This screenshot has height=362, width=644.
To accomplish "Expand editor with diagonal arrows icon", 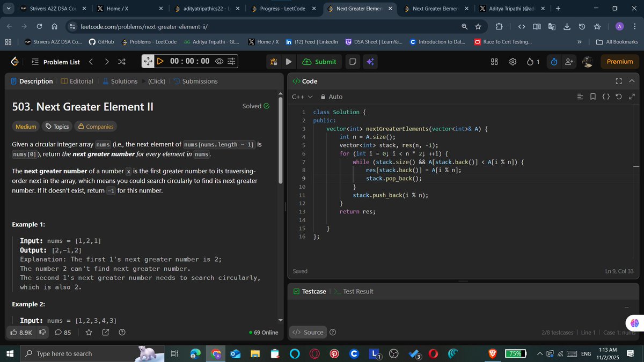I will pyautogui.click(x=631, y=97).
